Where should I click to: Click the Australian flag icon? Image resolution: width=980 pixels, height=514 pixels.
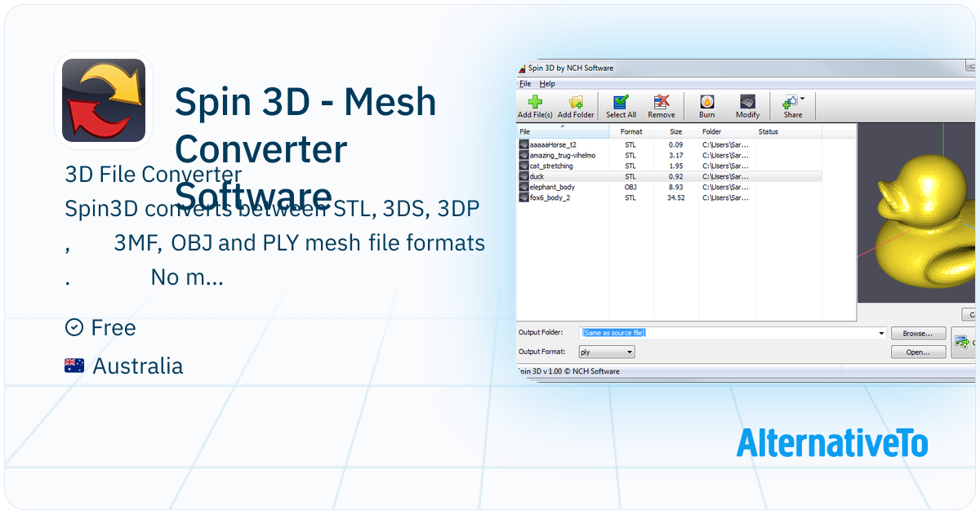pos(74,366)
